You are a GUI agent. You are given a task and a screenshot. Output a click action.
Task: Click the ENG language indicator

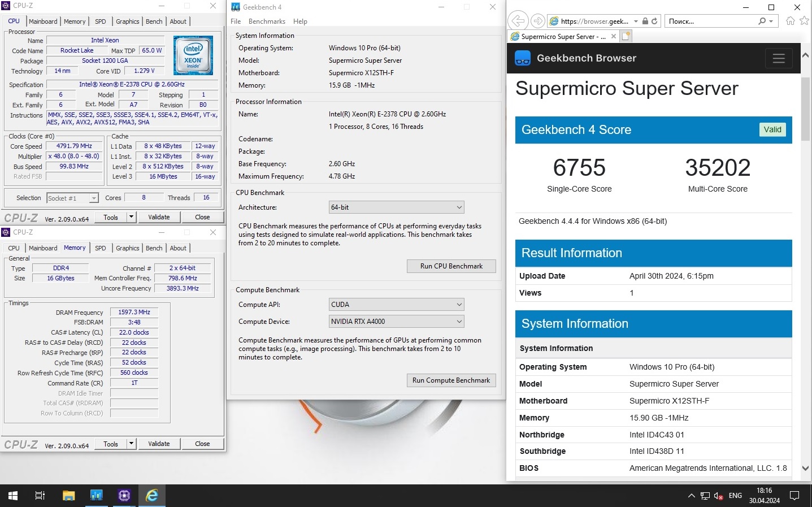coord(735,496)
